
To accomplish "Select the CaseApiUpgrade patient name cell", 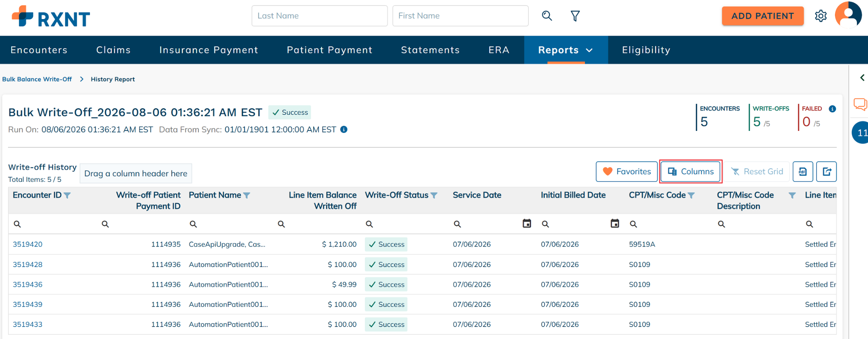I will point(227,245).
